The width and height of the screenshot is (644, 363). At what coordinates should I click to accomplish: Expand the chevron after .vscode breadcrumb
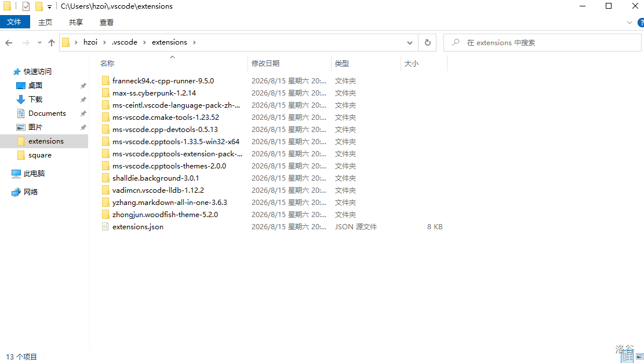pos(144,42)
